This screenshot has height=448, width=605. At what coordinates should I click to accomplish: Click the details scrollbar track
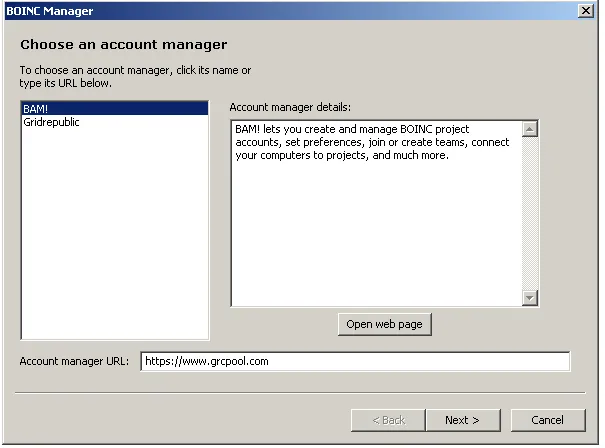[530, 213]
